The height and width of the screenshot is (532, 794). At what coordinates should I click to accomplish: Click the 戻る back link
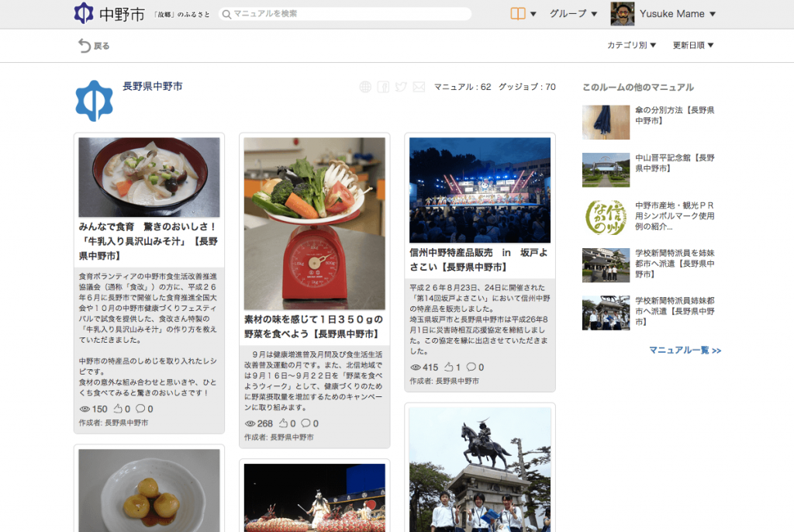coord(94,46)
